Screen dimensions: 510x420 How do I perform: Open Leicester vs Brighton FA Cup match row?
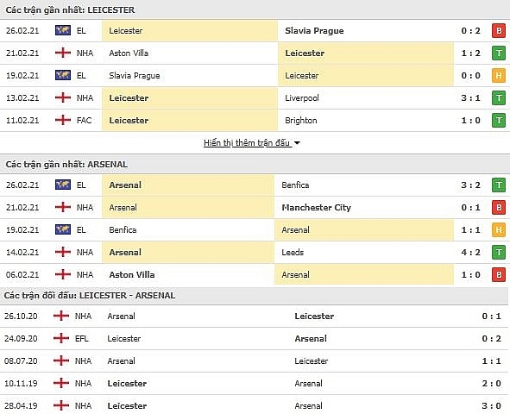tap(255, 120)
